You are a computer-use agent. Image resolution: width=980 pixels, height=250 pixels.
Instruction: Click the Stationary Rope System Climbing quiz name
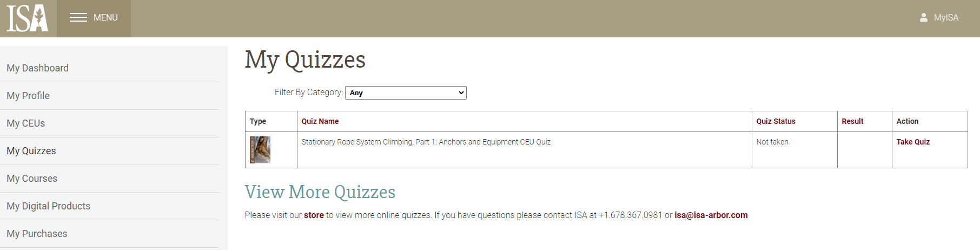[426, 142]
